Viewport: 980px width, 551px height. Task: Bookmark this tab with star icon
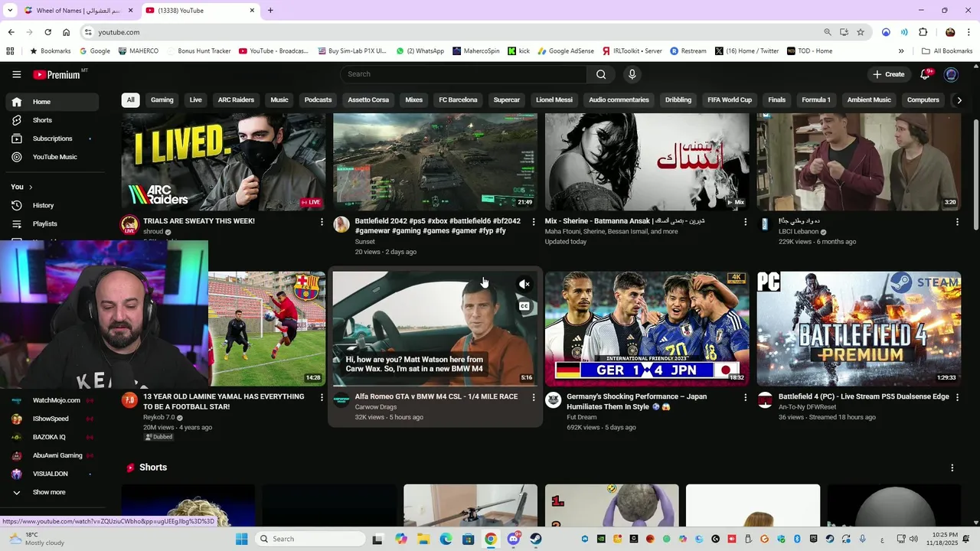tap(861, 32)
